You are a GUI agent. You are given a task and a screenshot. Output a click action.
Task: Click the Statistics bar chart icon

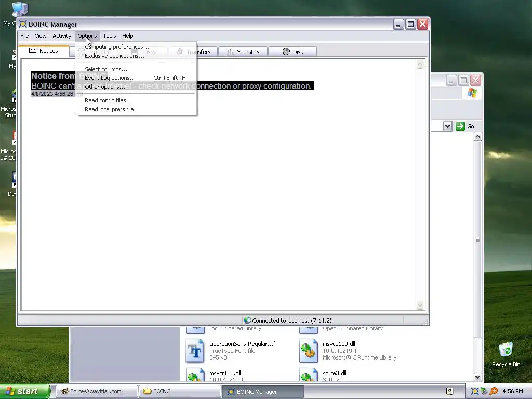(x=230, y=52)
